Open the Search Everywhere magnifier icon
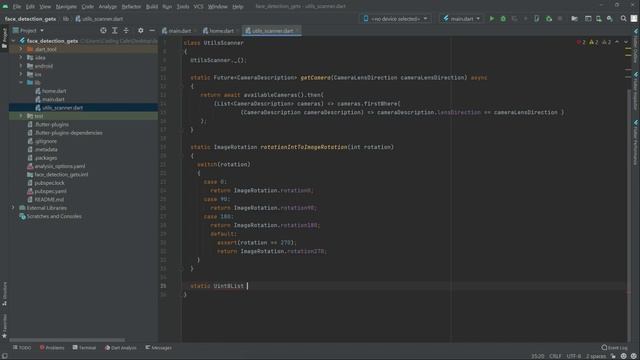 623,19
